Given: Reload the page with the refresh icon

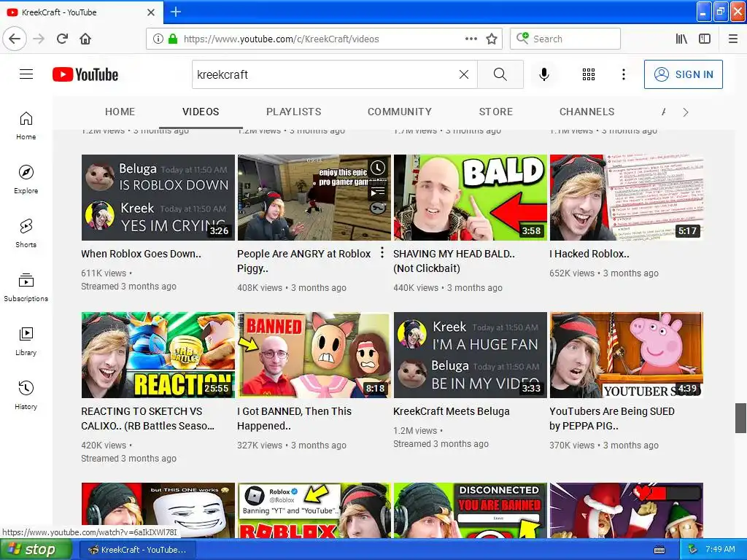Looking at the screenshot, I should pos(62,39).
